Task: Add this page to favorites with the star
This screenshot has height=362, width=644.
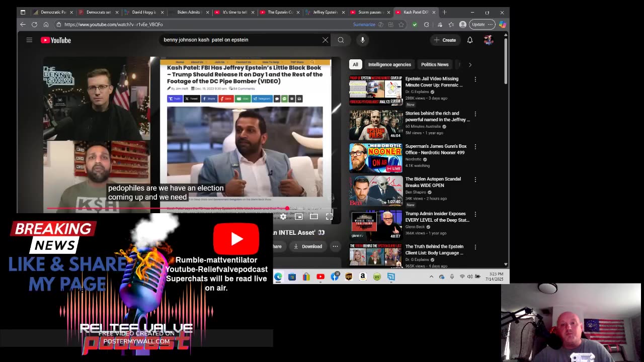Action: click(x=401, y=24)
